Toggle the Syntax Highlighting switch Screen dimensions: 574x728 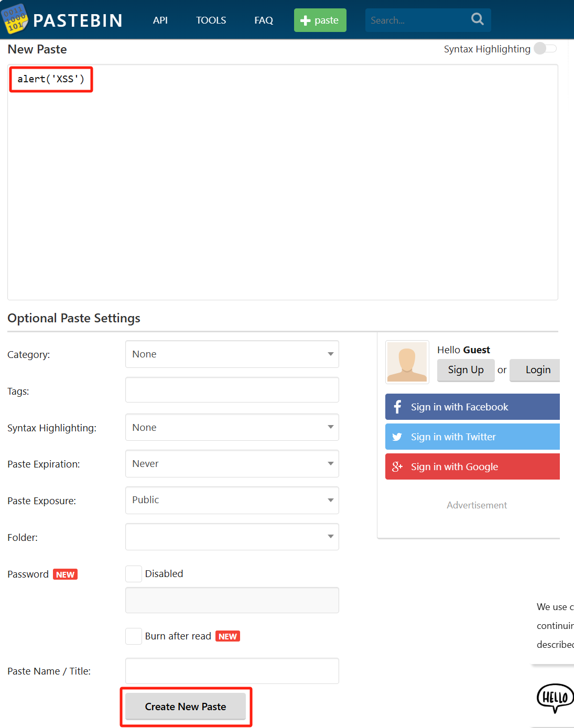[x=545, y=49]
